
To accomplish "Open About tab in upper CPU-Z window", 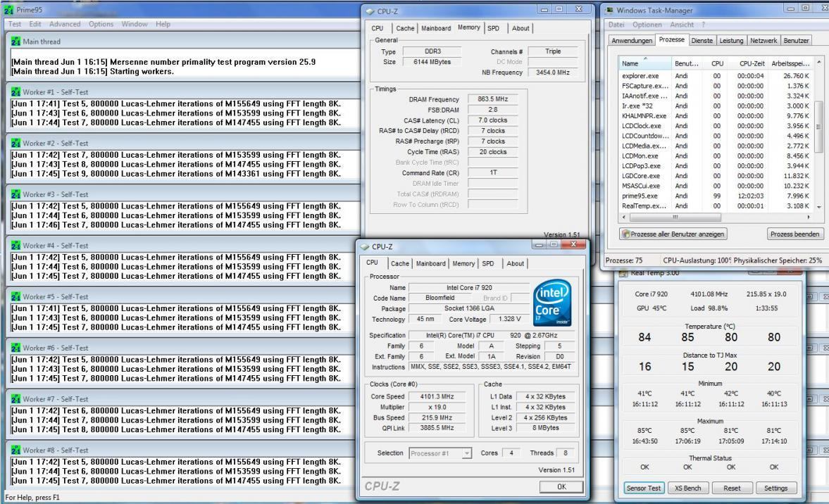I will point(521,29).
